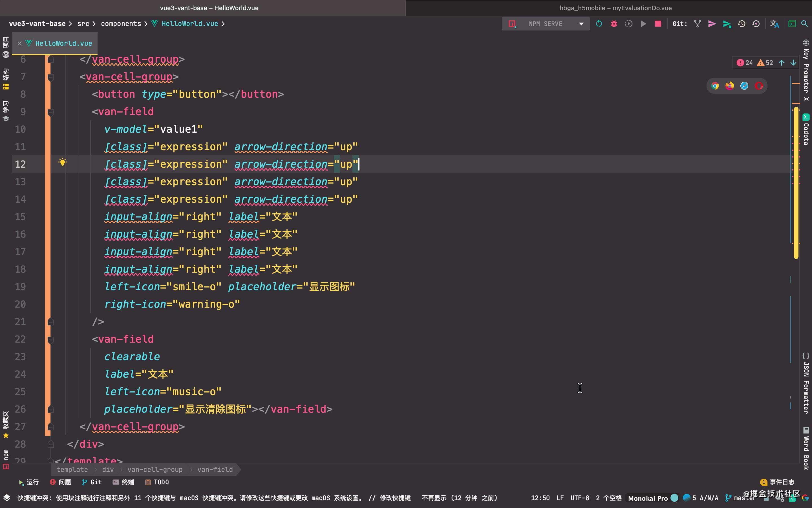Open the 结构 structure tool window

click(6, 79)
